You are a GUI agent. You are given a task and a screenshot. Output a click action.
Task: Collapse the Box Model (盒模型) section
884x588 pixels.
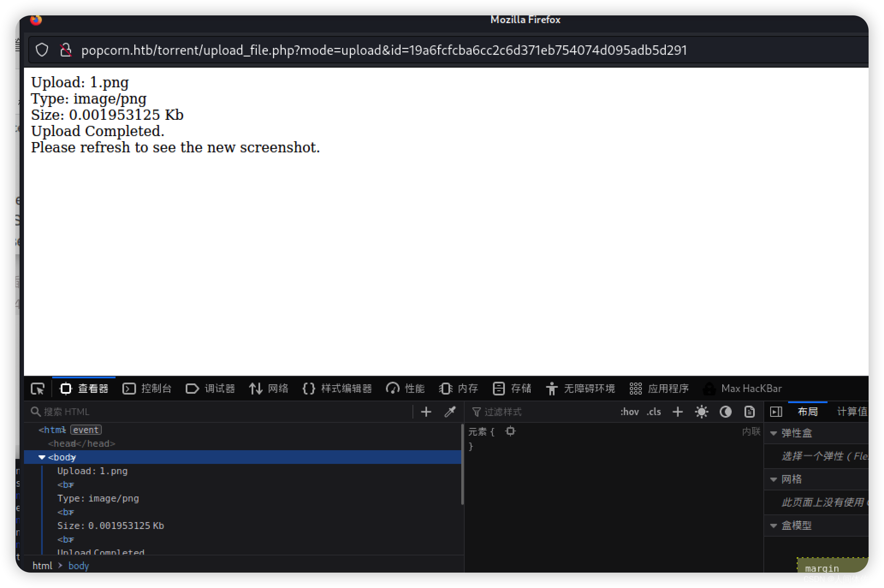tap(774, 526)
